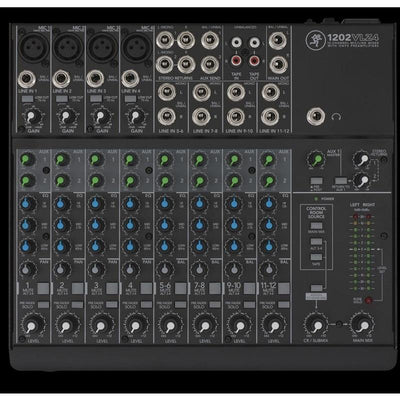Click the LINE IN 5-6 left jack
The height and width of the screenshot is (400, 400).
[x=167, y=92]
